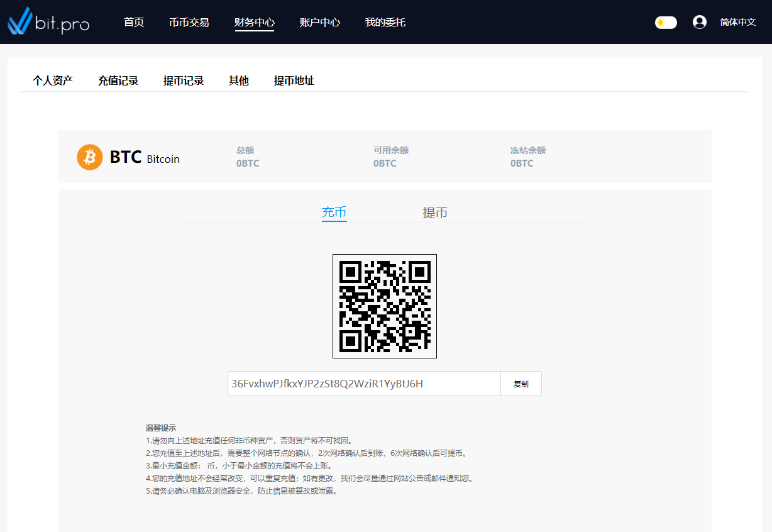Image resolution: width=772 pixels, height=532 pixels.
Task: Click the 复制 copy address button
Action: (x=521, y=384)
